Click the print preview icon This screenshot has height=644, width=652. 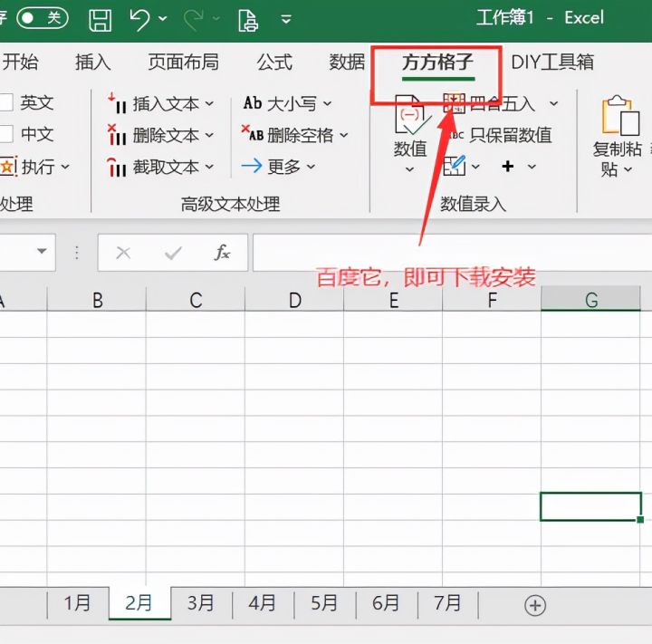(248, 20)
